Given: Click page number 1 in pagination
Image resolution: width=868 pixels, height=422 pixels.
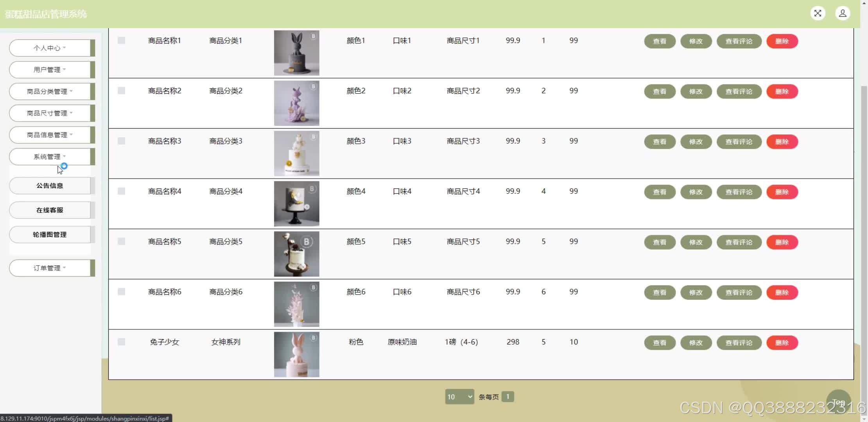Looking at the screenshot, I should 508,397.
